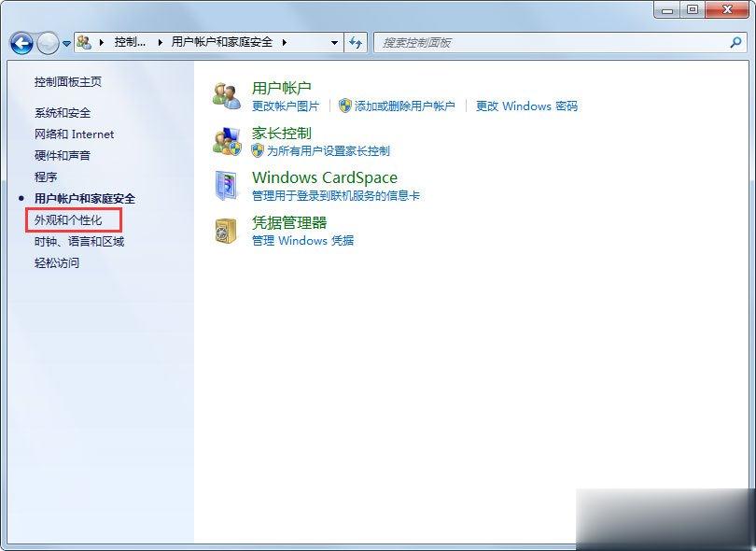Open 程序 category
The width and height of the screenshot is (756, 551).
[46, 177]
